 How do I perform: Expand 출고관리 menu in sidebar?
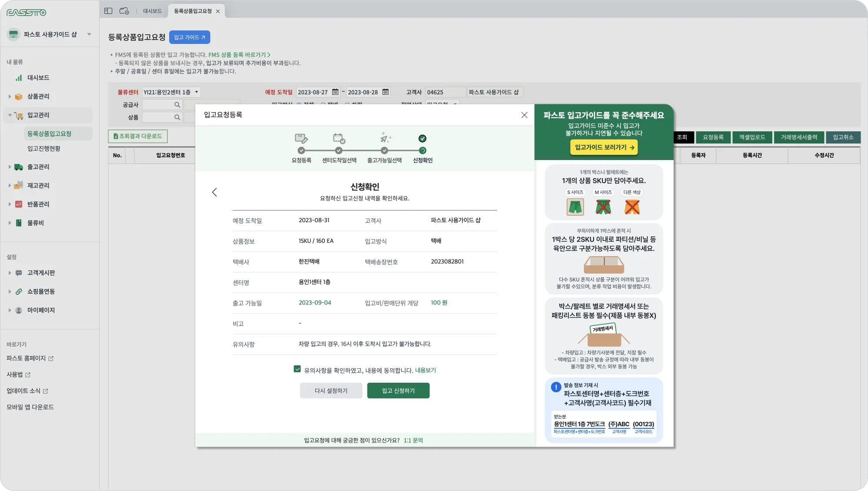38,167
